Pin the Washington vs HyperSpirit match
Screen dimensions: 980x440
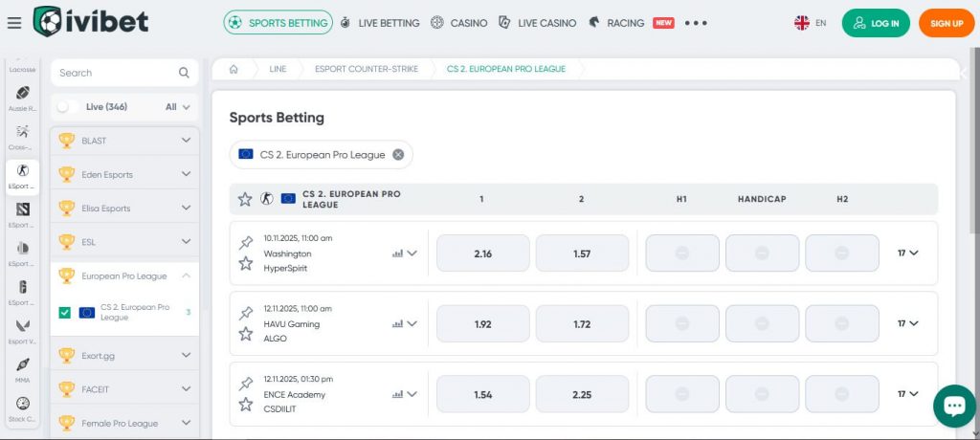click(x=245, y=243)
